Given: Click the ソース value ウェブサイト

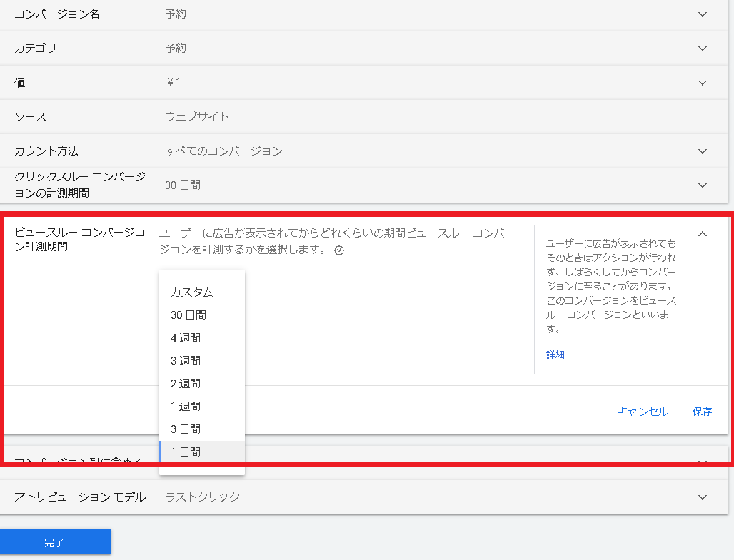Looking at the screenshot, I should coord(197,117).
